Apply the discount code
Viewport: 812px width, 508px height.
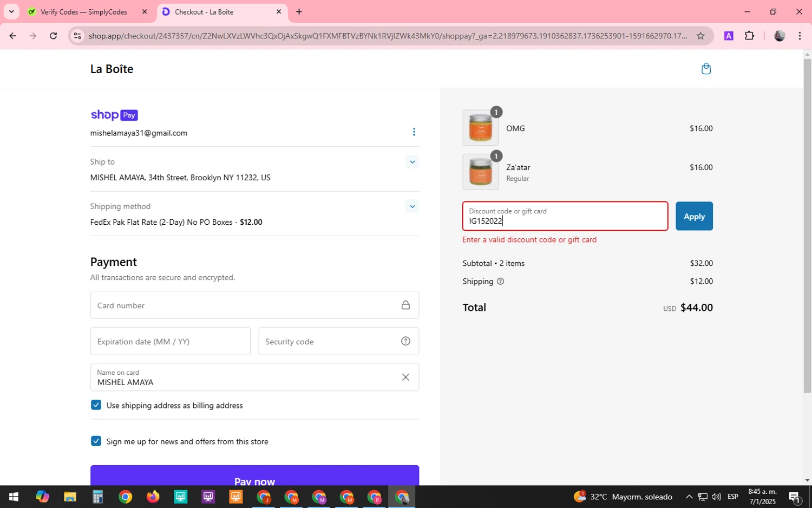tap(694, 216)
